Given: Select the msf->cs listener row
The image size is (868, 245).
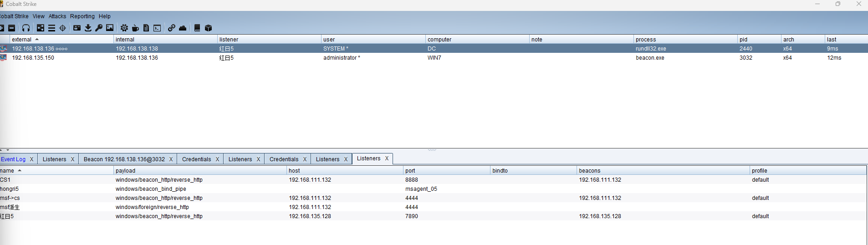Looking at the screenshot, I should tap(433, 198).
